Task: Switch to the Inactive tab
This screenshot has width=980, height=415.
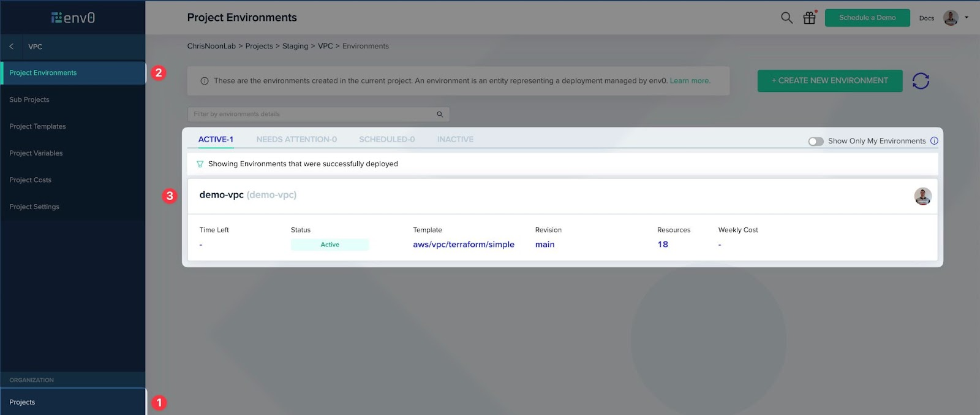Action: pyautogui.click(x=455, y=140)
